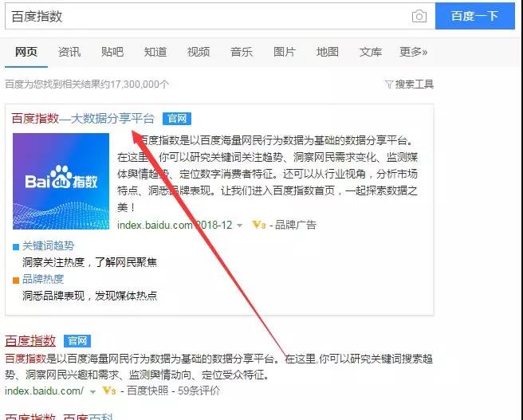Screen dimensions: 523x420
Task: Switch to the 文库 tab
Action: tap(371, 52)
